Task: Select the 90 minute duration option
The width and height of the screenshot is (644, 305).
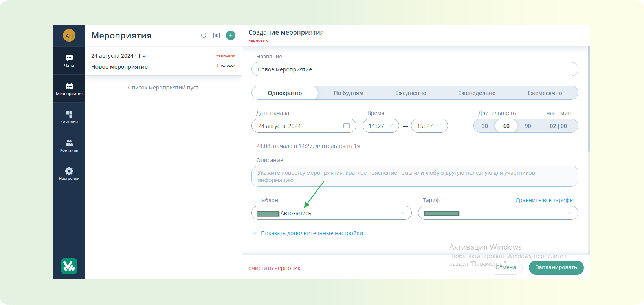Action: coord(528,126)
